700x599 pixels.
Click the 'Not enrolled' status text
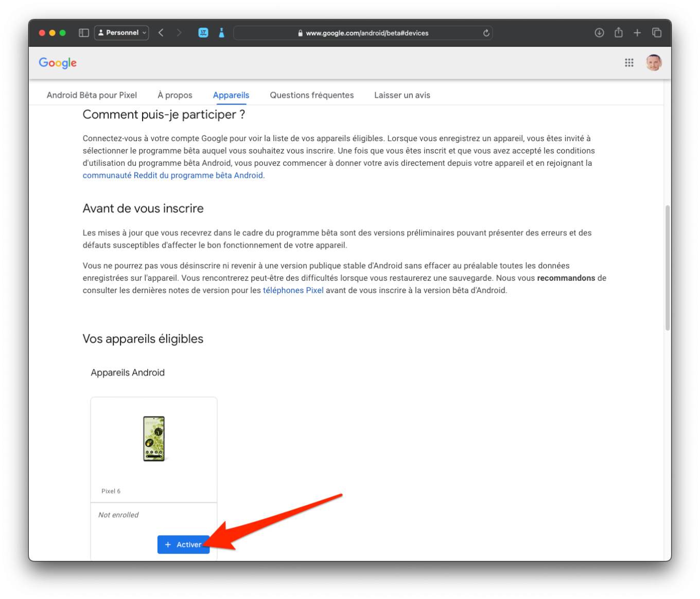tap(118, 515)
